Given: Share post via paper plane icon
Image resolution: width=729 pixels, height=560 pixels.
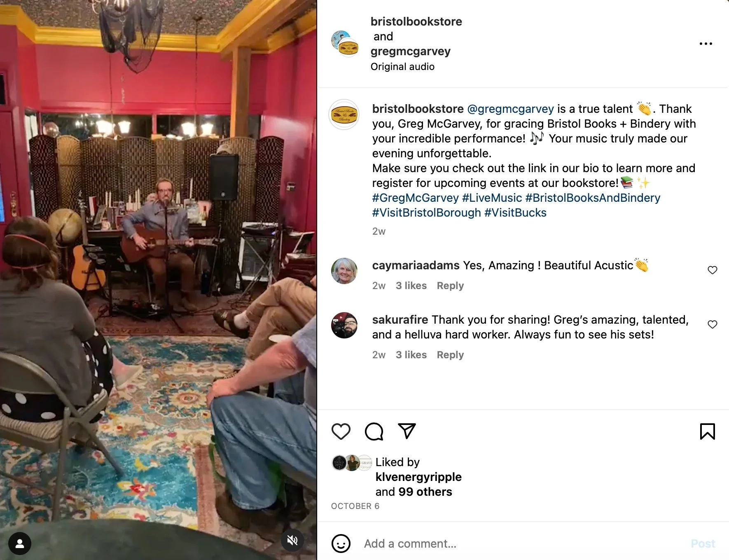Looking at the screenshot, I should (x=407, y=431).
